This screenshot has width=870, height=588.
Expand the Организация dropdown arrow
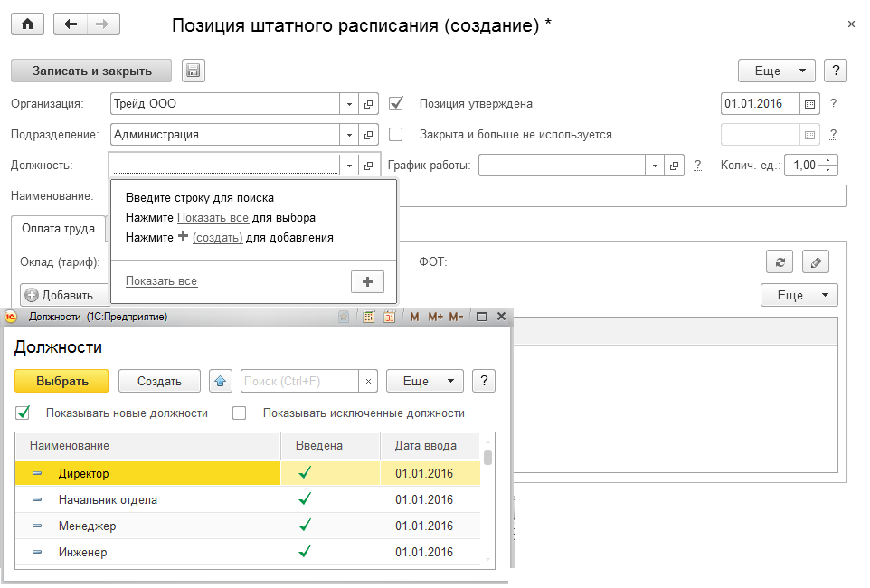tap(349, 104)
